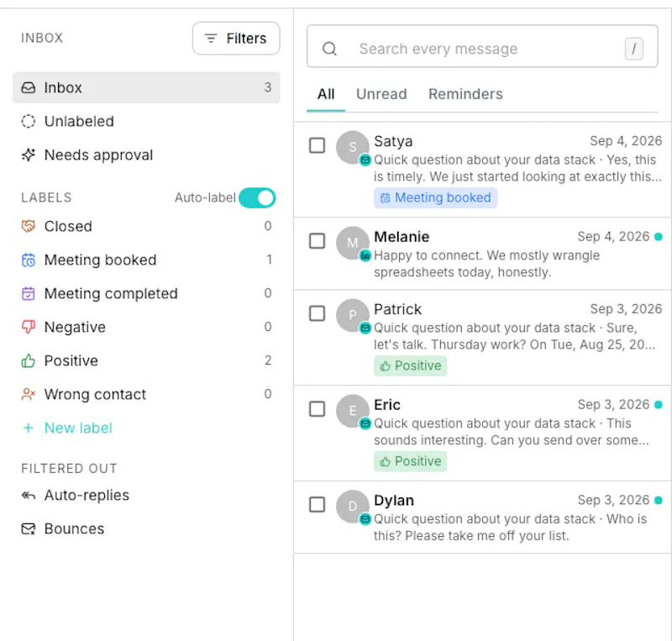Image resolution: width=672 pixels, height=641 pixels.
Task: Click the Meeting booked calendar icon in sidebar
Action: [x=29, y=260]
